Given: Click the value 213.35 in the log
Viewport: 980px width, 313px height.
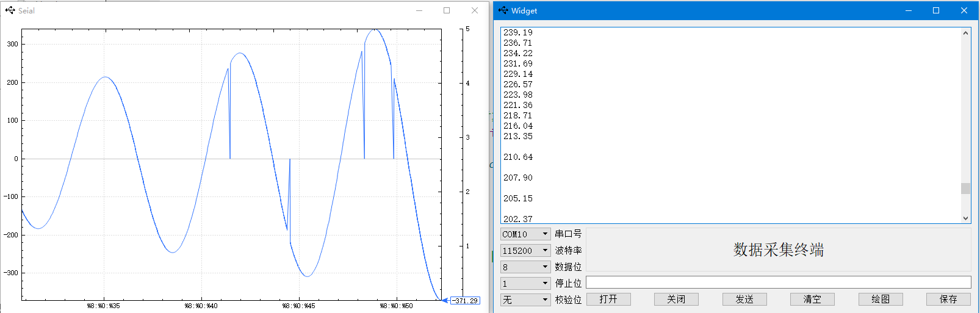Looking at the screenshot, I should click(x=518, y=136).
